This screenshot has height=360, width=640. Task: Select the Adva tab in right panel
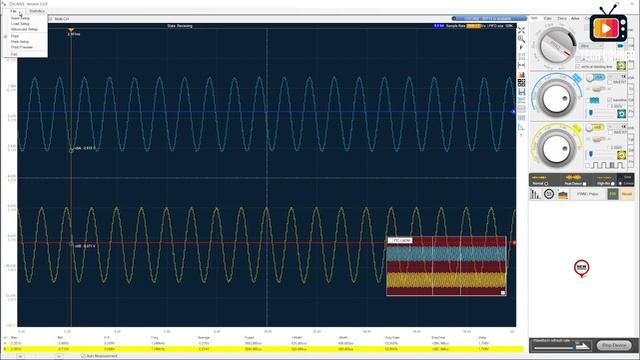click(x=576, y=18)
